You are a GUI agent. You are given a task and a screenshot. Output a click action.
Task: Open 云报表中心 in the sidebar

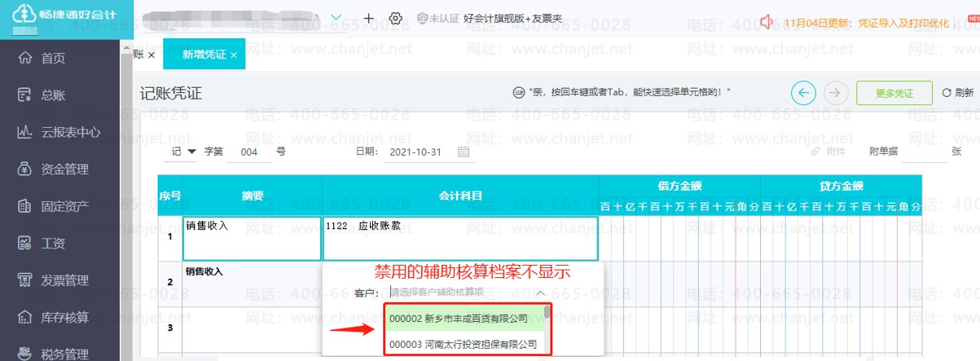[71, 132]
